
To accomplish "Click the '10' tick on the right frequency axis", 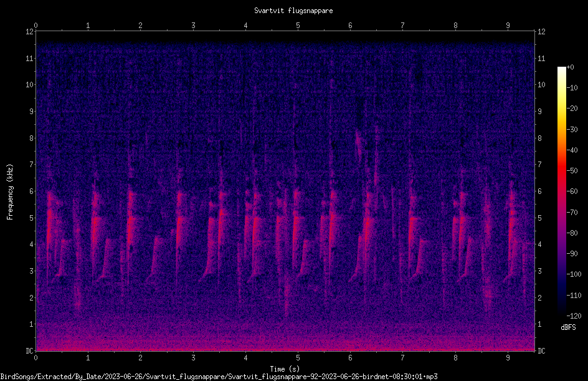I will [x=541, y=85].
